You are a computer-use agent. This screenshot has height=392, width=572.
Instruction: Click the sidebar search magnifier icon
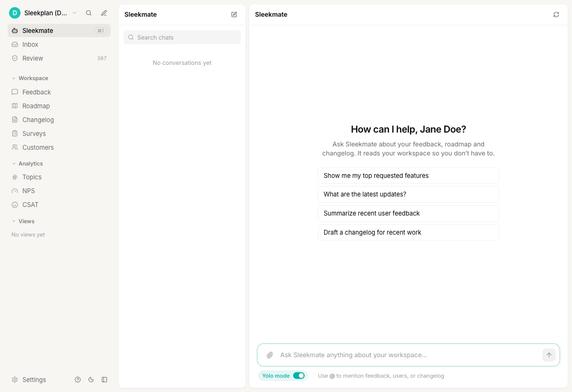(x=89, y=13)
